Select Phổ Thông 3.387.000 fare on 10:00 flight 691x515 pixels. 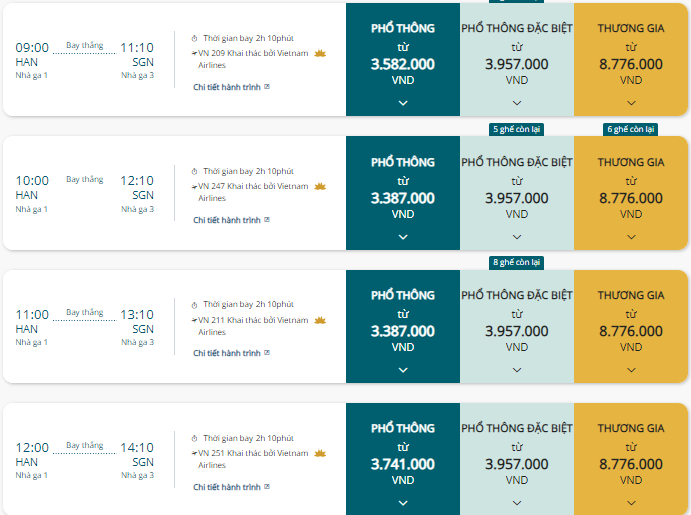[403, 197]
